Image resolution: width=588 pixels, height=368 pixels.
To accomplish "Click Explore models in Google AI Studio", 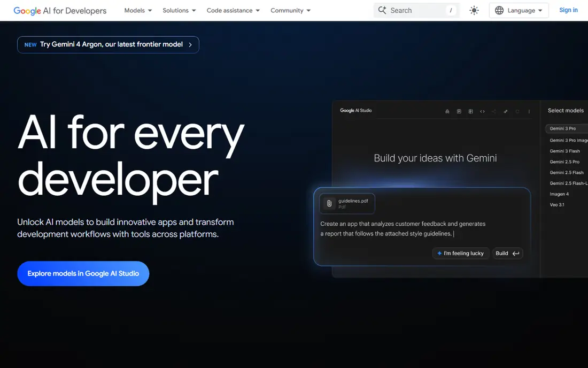I will 83,273.
